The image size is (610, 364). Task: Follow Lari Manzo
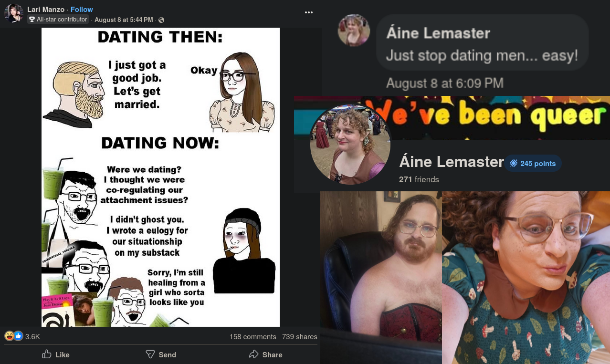(82, 10)
